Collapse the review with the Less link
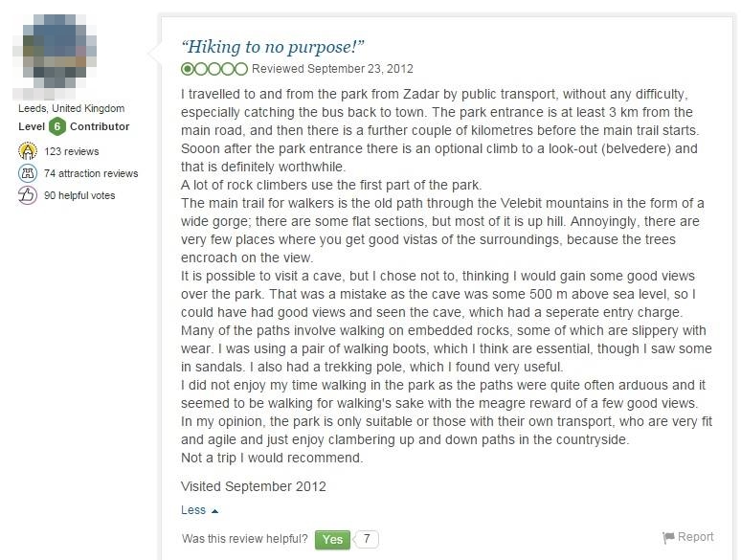 [193, 510]
